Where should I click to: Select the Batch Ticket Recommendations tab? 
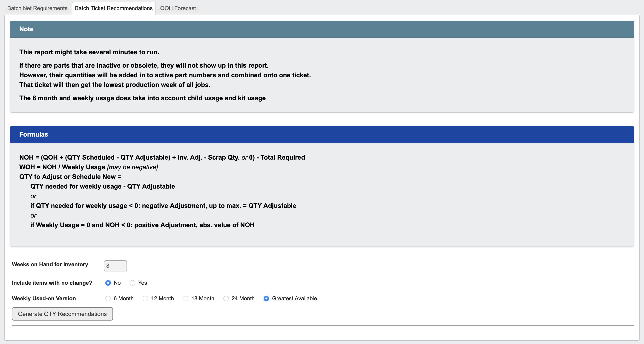(114, 8)
